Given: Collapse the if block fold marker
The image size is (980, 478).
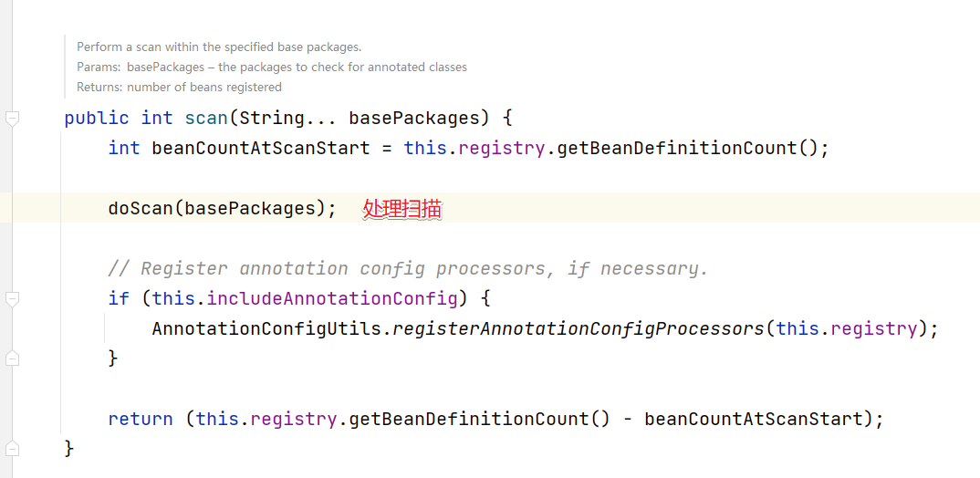Looking at the screenshot, I should click(x=12, y=298).
